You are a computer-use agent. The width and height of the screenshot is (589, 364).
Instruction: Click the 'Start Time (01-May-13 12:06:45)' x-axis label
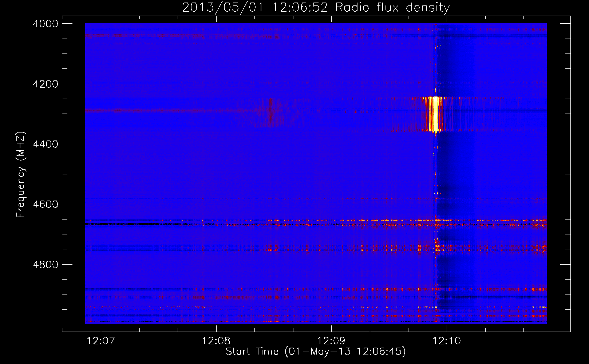pyautogui.click(x=316, y=352)
